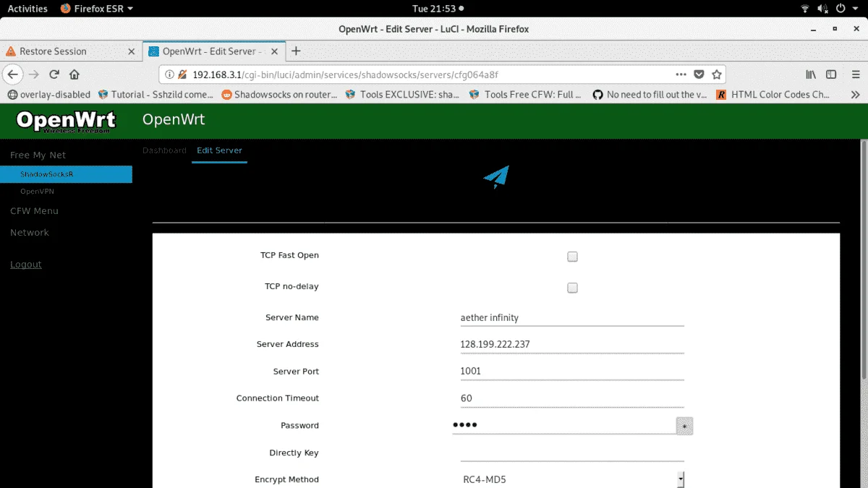
Task: Switch to the Restore Session tab
Action: pyautogui.click(x=70, y=51)
